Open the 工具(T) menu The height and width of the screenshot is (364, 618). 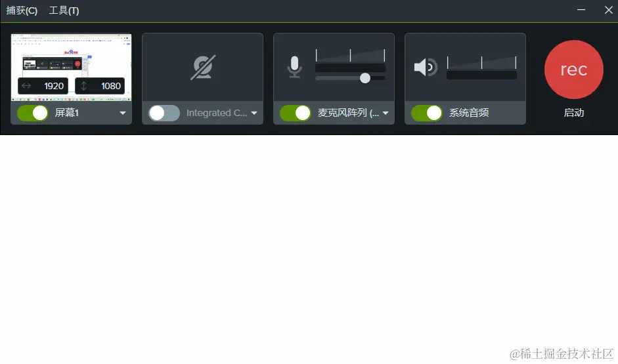[64, 10]
